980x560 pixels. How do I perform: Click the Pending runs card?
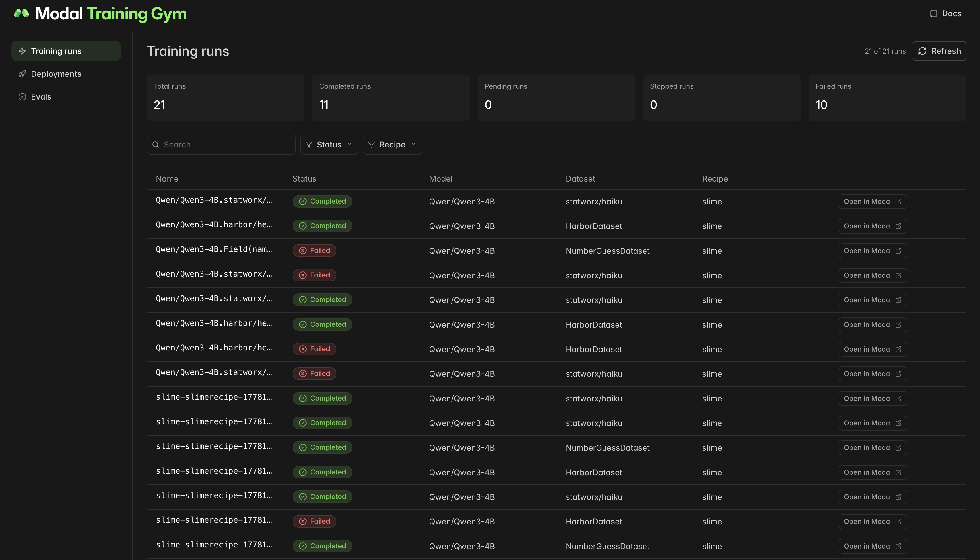pyautogui.click(x=556, y=98)
